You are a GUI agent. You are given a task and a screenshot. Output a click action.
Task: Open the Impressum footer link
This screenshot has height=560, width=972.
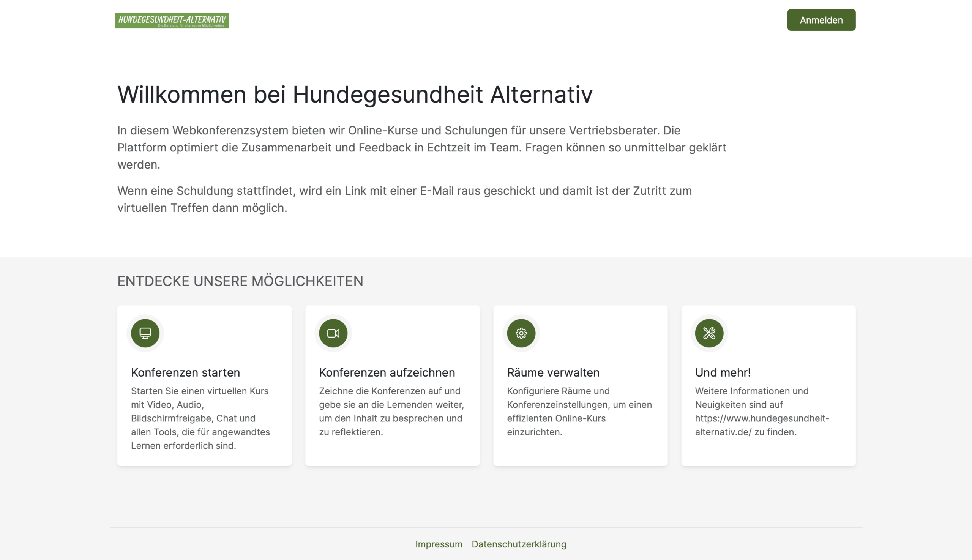439,544
